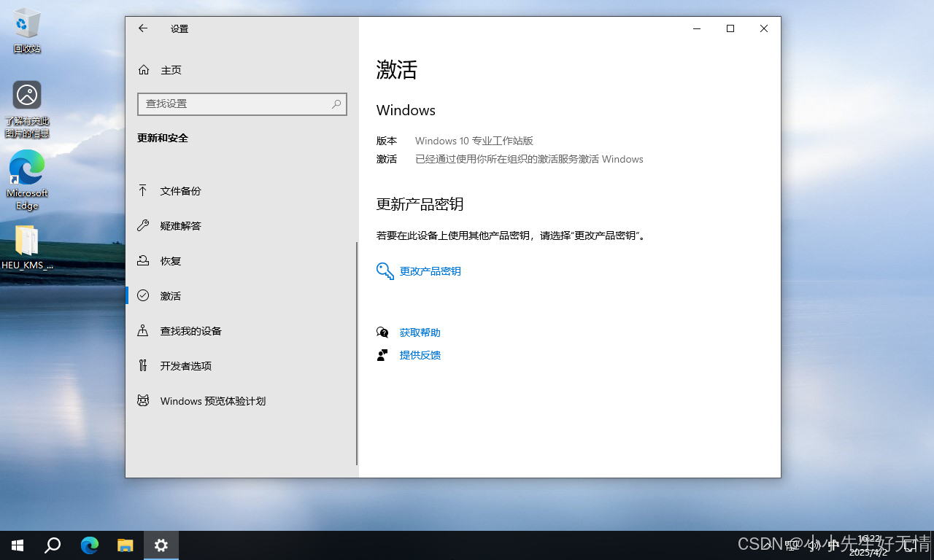
Task: Click the key icon beside 更改产品密钥
Action: click(x=385, y=271)
